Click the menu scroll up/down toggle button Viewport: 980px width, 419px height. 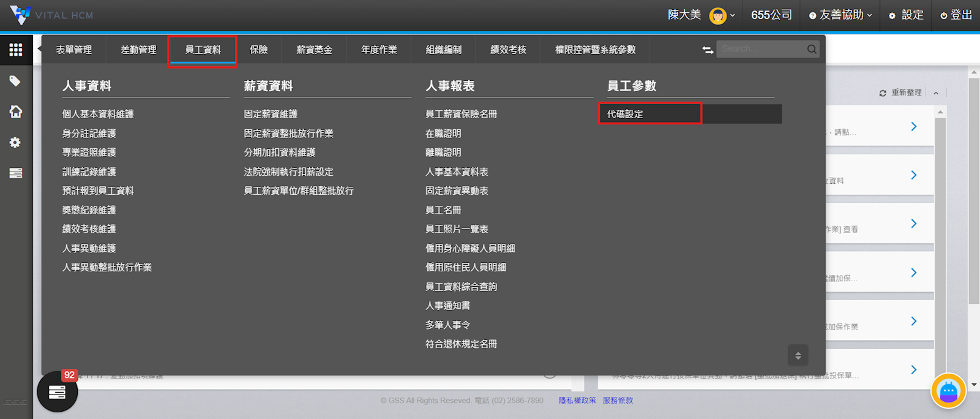click(x=798, y=355)
